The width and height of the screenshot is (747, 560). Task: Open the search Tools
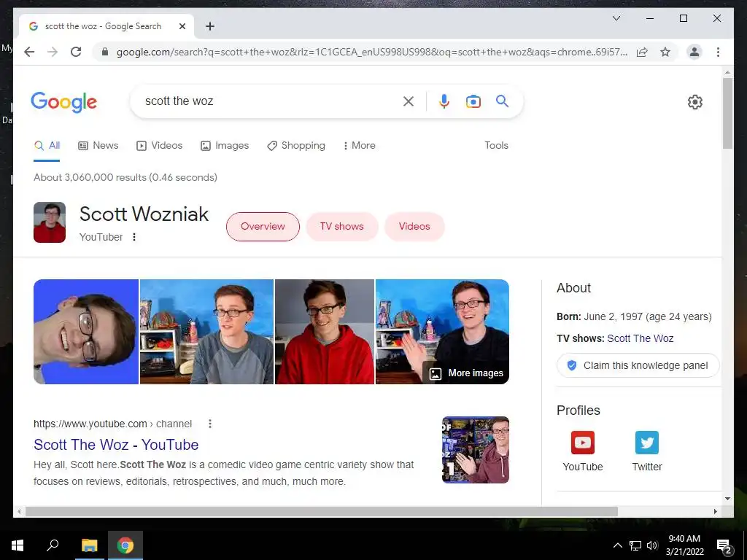(x=496, y=146)
